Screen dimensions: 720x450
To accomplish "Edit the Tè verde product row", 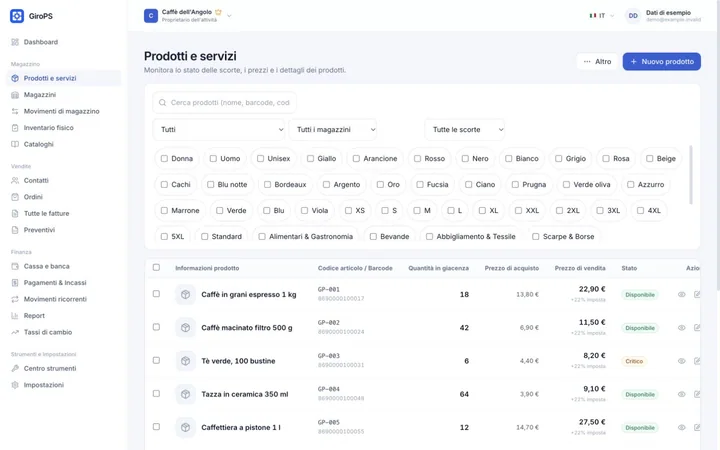I will pos(697,361).
